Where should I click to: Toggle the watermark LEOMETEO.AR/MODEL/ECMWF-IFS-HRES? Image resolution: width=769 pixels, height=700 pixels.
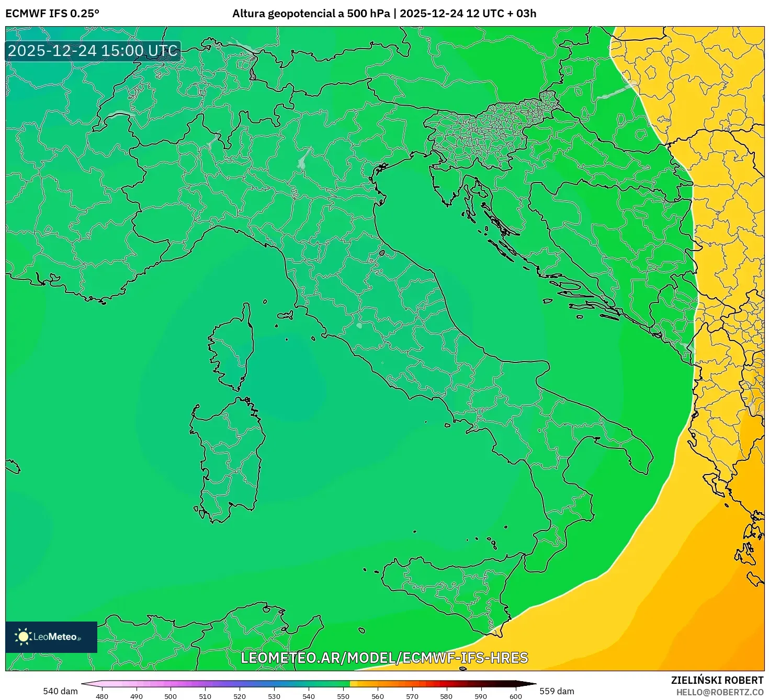pos(385,658)
